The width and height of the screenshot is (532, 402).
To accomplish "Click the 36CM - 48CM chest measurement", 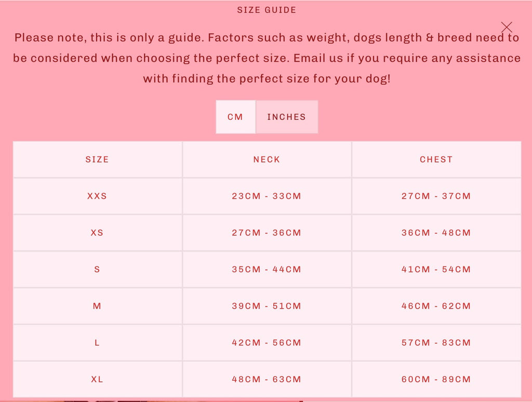I will (436, 233).
